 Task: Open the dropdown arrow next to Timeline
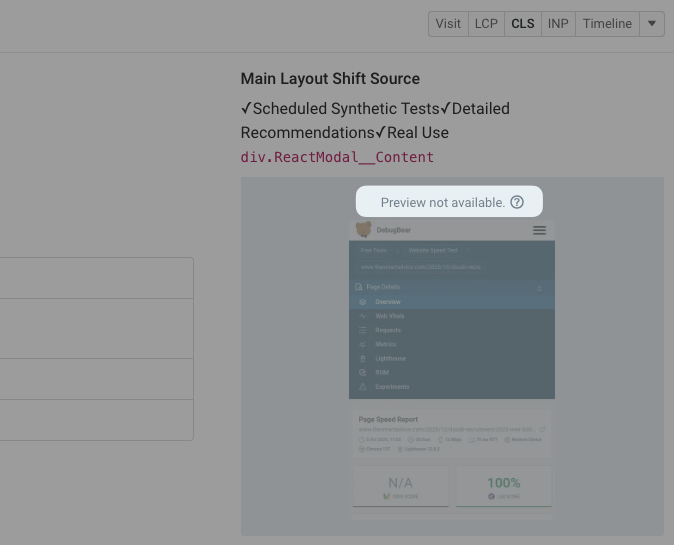pyautogui.click(x=652, y=24)
